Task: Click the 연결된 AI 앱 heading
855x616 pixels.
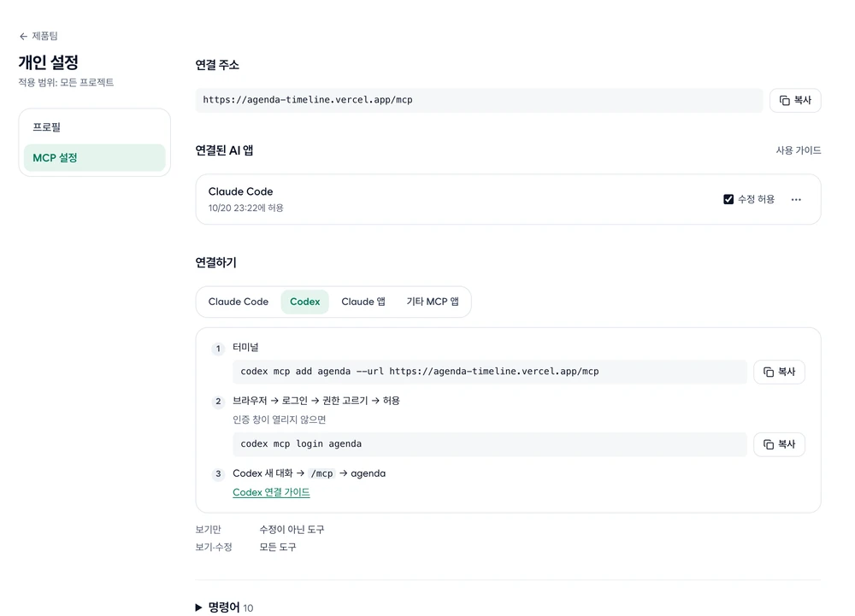Action: tap(224, 150)
